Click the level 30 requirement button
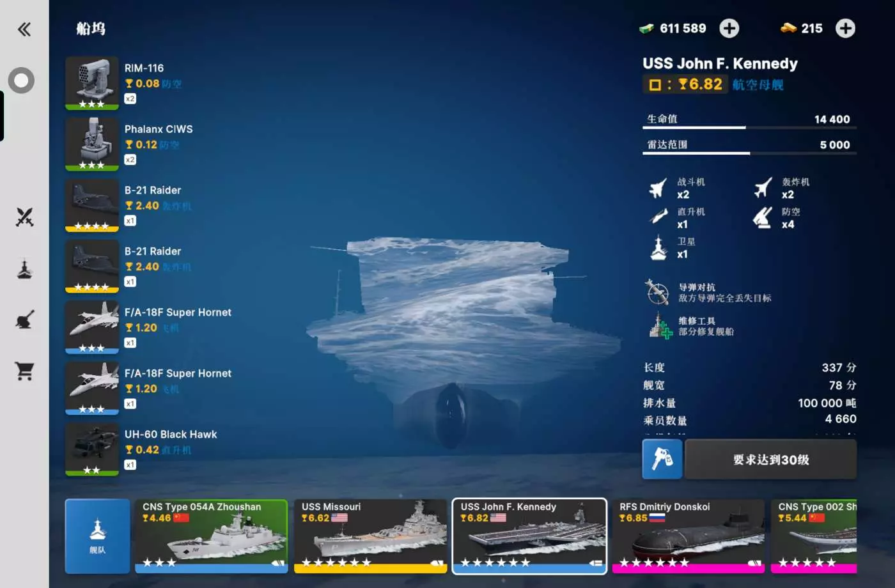 [x=771, y=459]
